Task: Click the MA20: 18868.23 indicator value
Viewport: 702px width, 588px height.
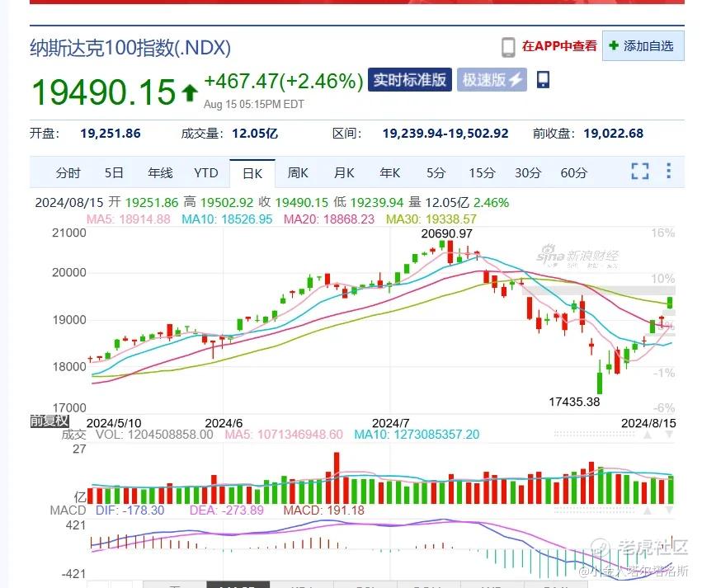Action: (x=328, y=219)
